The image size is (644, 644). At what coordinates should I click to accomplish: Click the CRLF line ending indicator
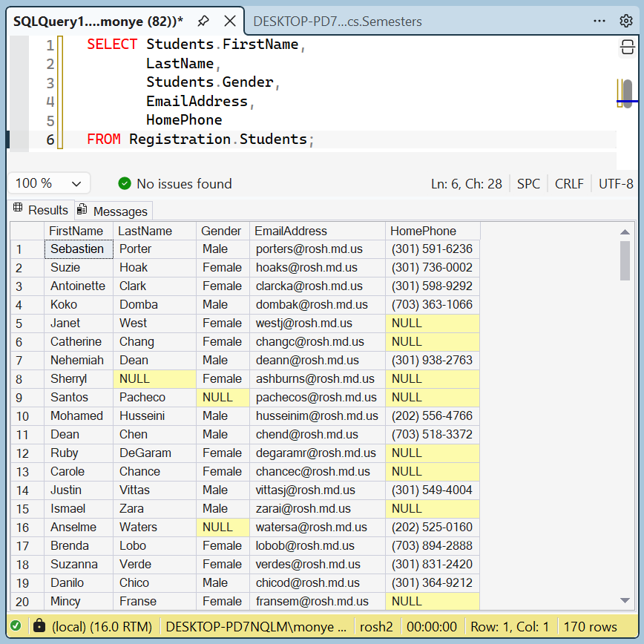tap(569, 183)
